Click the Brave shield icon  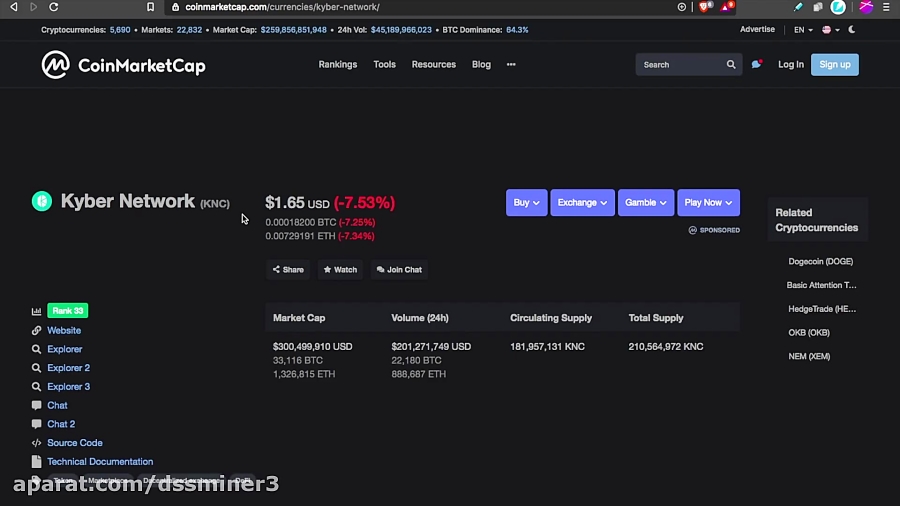pos(704,7)
